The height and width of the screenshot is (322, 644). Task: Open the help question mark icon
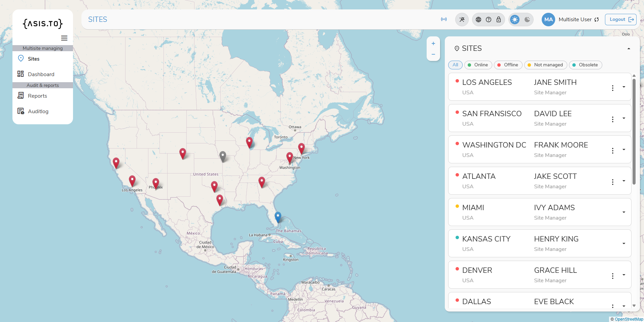point(489,20)
